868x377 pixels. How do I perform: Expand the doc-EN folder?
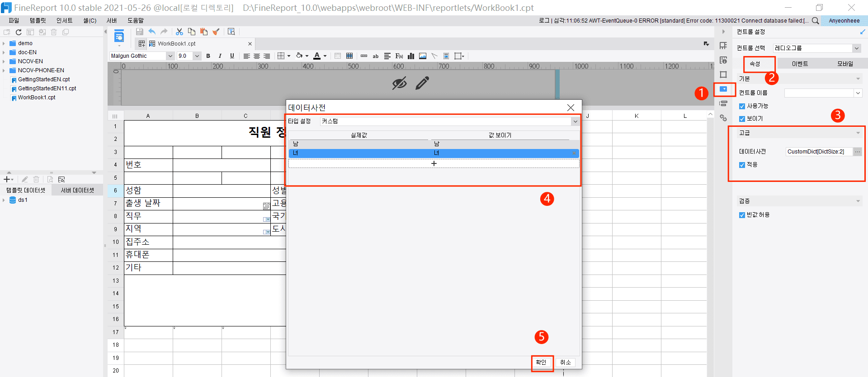point(4,52)
